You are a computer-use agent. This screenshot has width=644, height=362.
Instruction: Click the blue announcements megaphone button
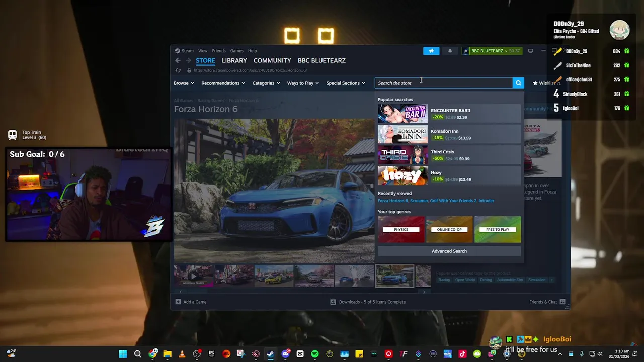(431, 51)
